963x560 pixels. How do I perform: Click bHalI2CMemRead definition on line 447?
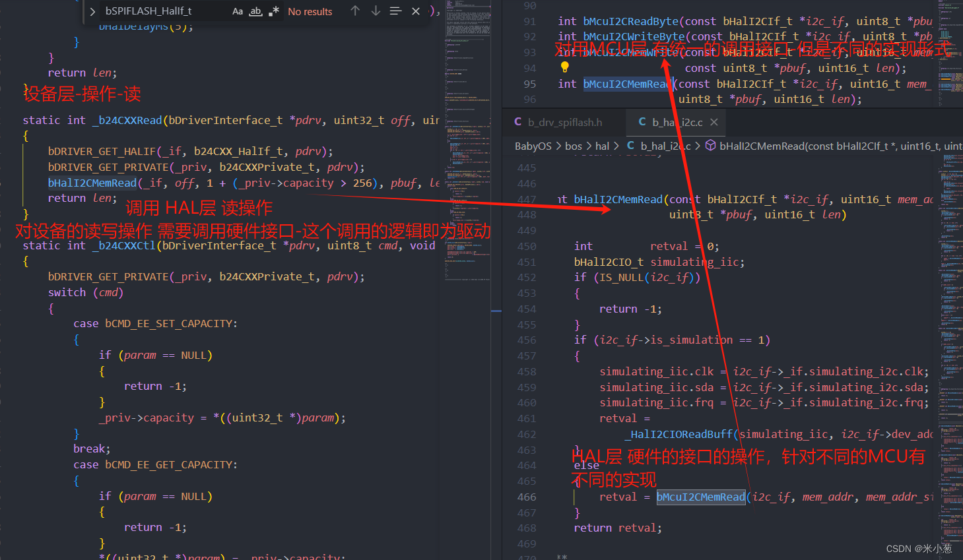(618, 199)
